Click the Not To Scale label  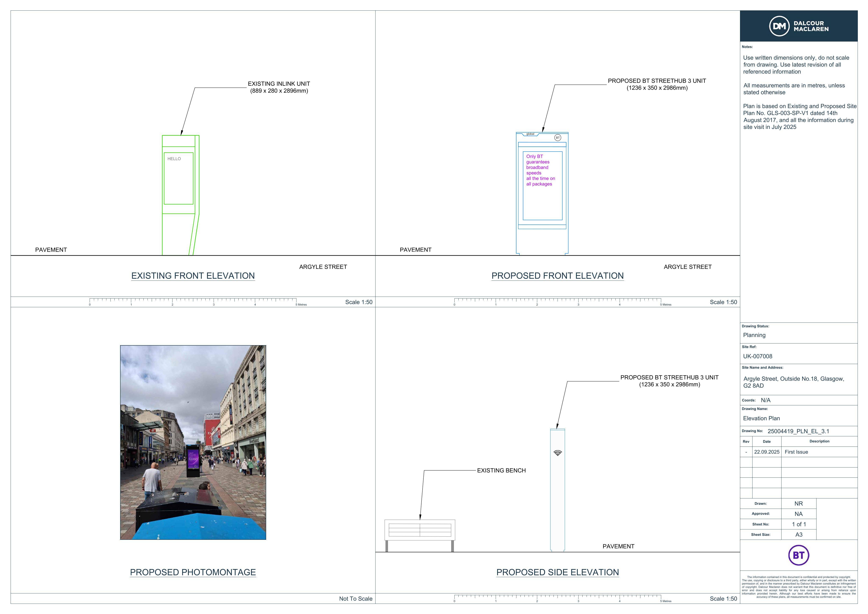[355, 599]
